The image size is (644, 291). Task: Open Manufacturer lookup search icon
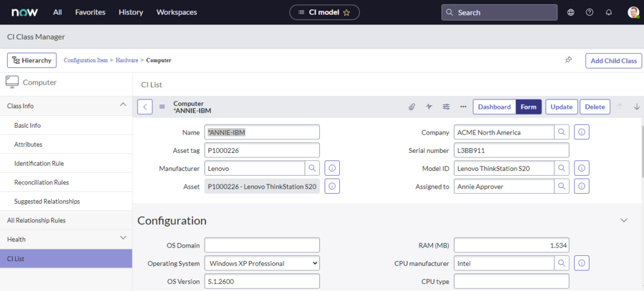(312, 168)
